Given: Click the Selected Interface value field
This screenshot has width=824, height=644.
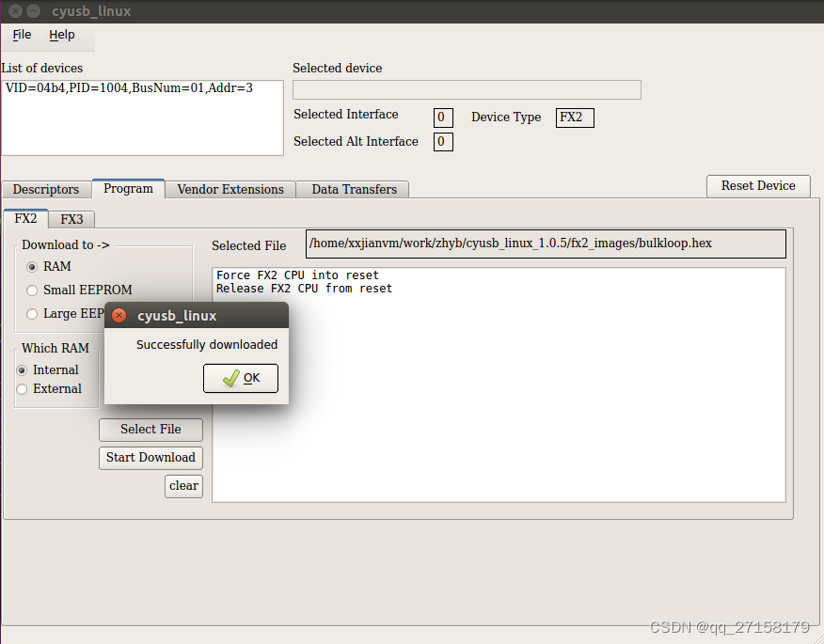Looking at the screenshot, I should click(443, 117).
